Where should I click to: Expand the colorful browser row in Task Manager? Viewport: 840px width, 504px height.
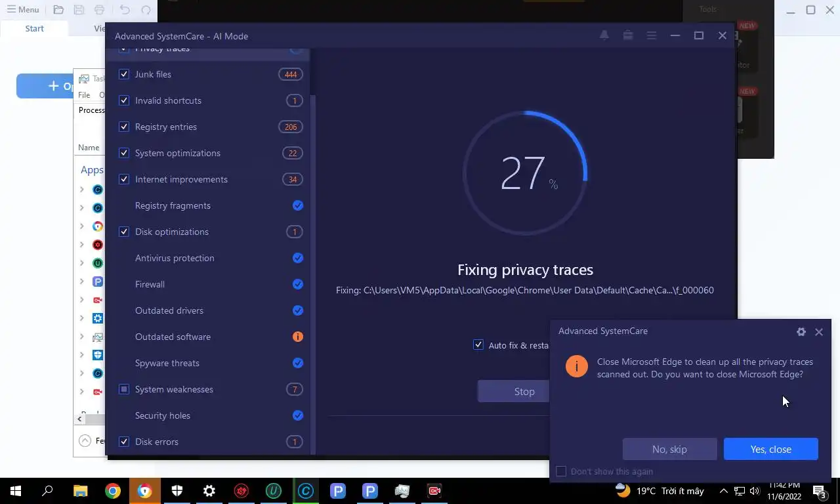(x=82, y=226)
